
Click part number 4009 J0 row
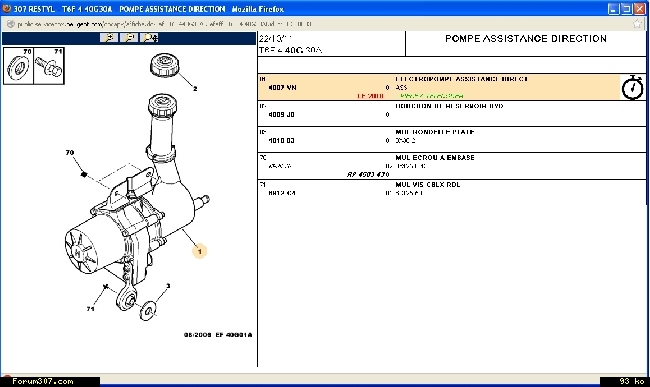(x=452, y=113)
